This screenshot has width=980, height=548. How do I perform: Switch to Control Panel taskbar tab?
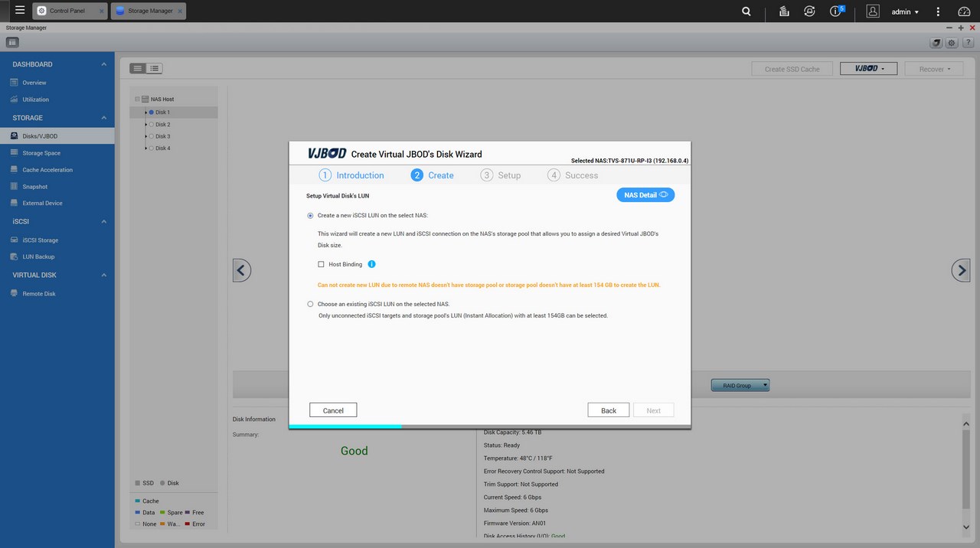[69, 11]
